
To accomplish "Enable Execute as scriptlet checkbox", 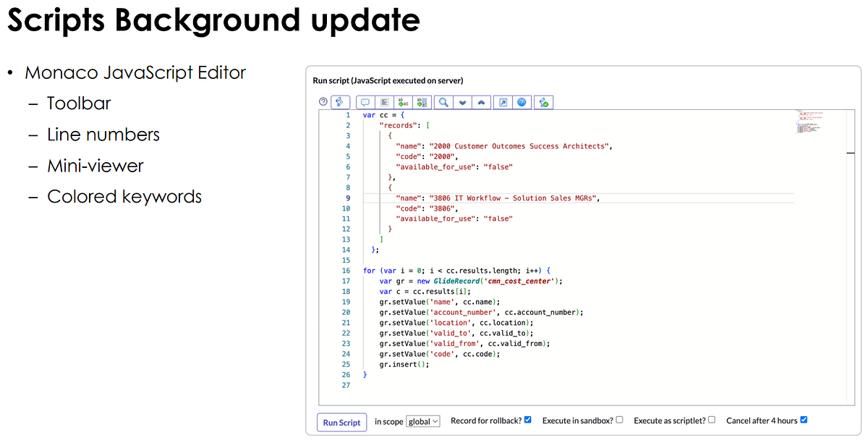I will [x=712, y=420].
